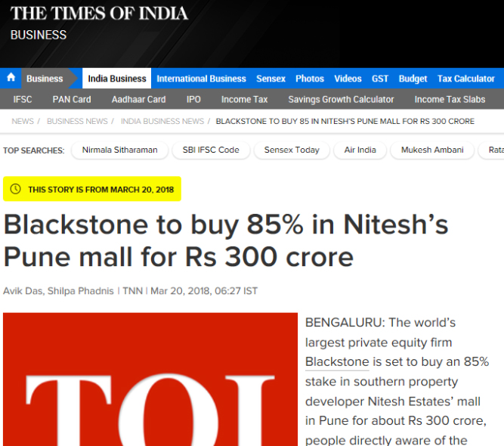Open Savings Growth Calculator link
The width and height of the screenshot is (504, 446).
click(341, 99)
